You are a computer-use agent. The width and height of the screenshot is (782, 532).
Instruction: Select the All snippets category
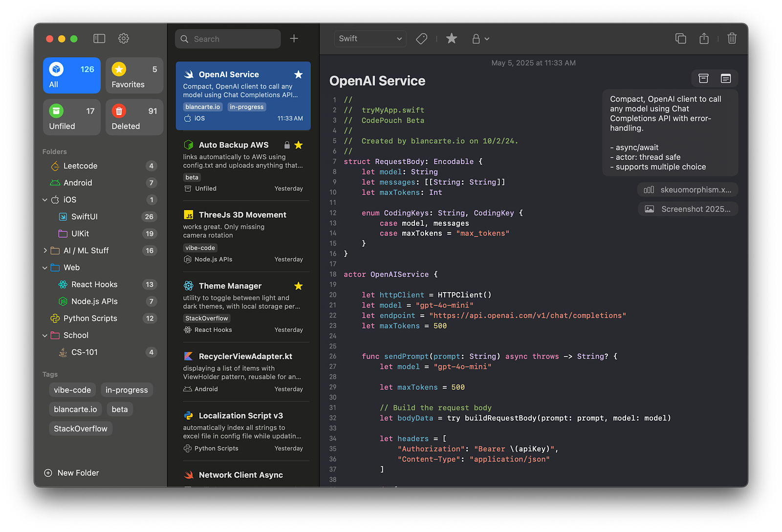(72, 76)
